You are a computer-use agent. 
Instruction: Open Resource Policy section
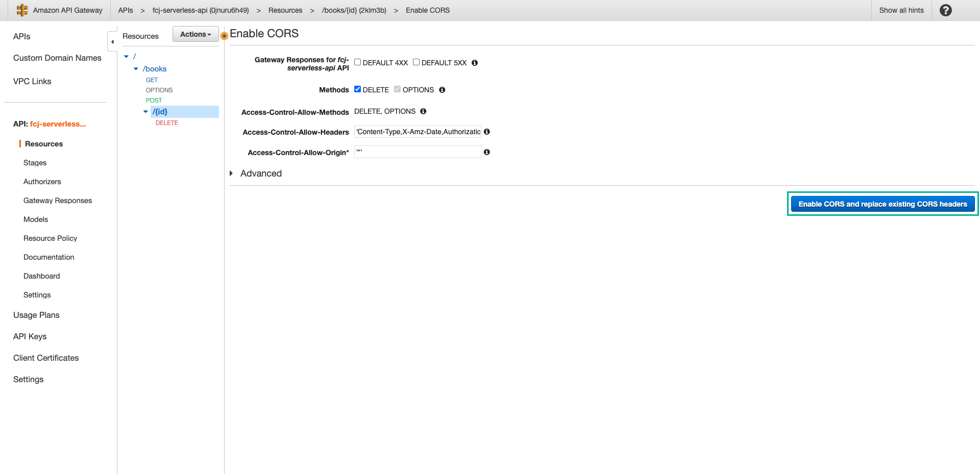50,238
